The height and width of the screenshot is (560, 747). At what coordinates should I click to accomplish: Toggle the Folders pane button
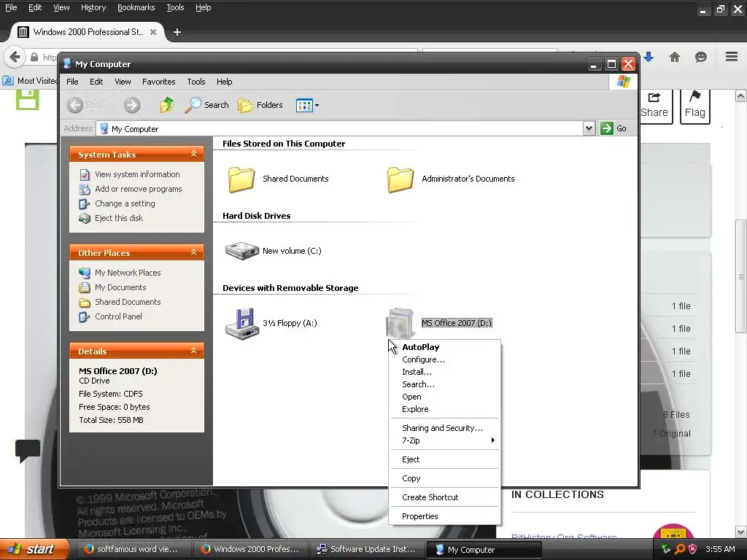point(260,105)
